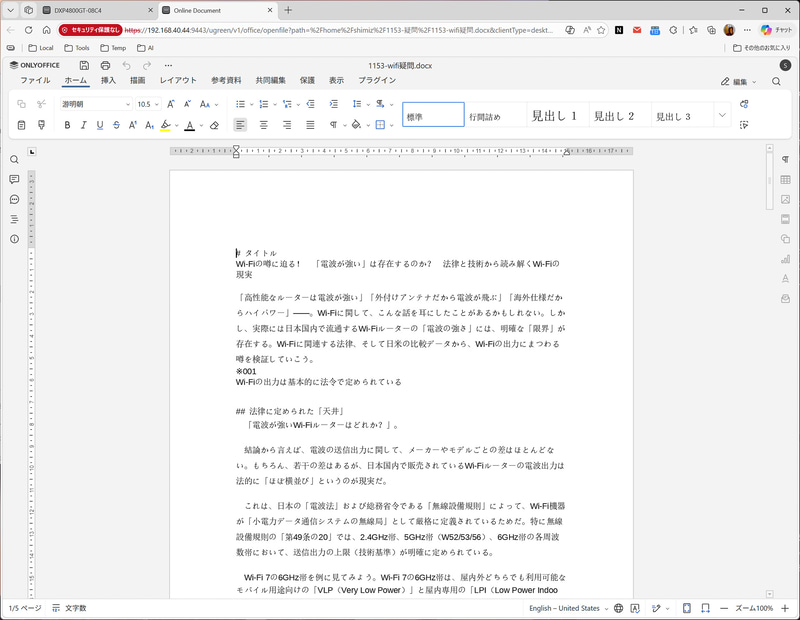This screenshot has height=620, width=800.
Task: Switch to the プラグイン tab
Action: pos(377,81)
